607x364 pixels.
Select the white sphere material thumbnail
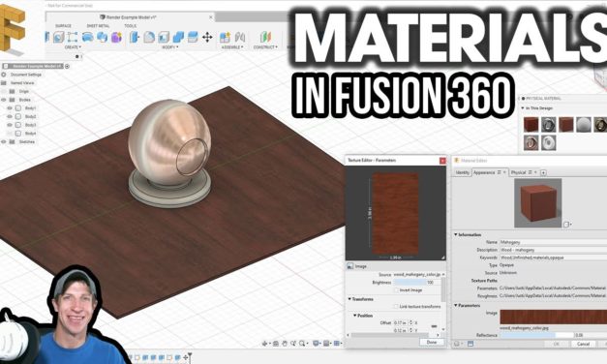[x=583, y=125]
